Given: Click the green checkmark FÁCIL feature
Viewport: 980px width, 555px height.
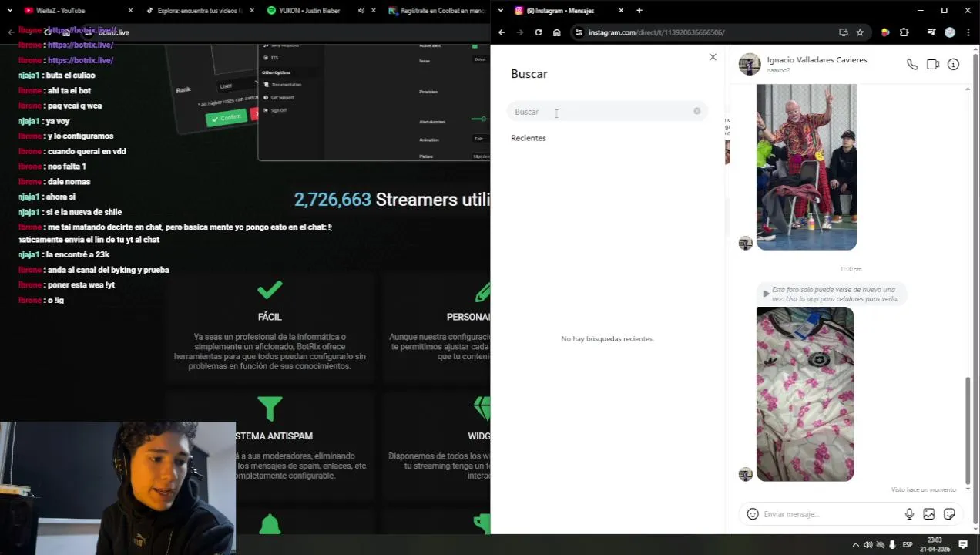Looking at the screenshot, I should point(270,290).
